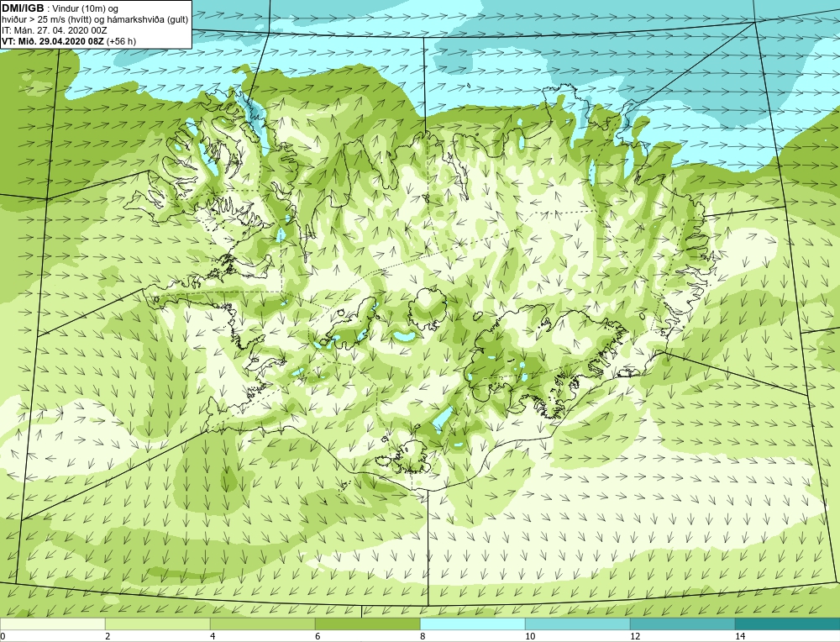
Task: Click the 'IT: Mán. 27. 04. 2020 00Z' line
Action: pyautogui.click(x=54, y=30)
